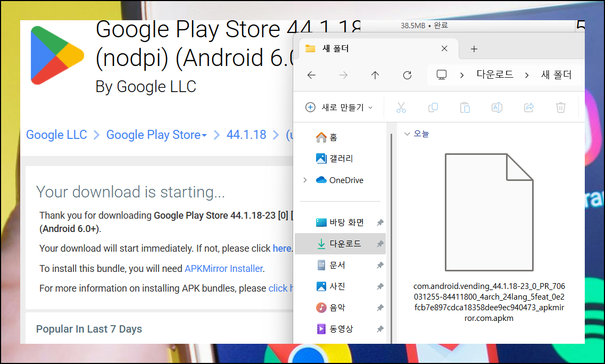Screen dimensions: 605x364
Task: Click the Rename icon in toolbar
Action: pyautogui.click(x=497, y=107)
